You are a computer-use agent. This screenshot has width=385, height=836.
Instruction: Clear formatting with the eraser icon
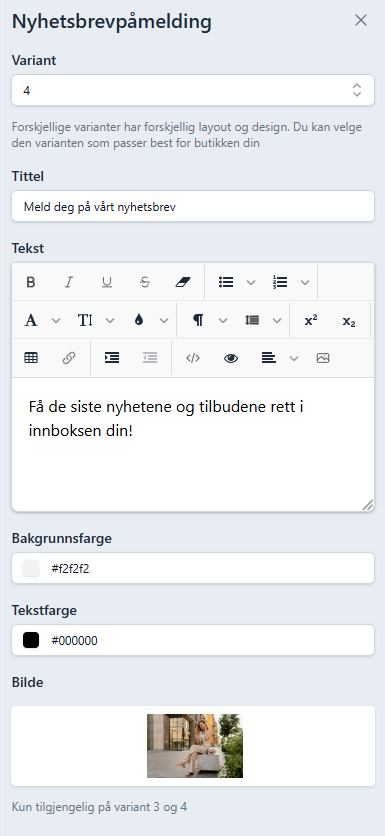click(x=183, y=282)
